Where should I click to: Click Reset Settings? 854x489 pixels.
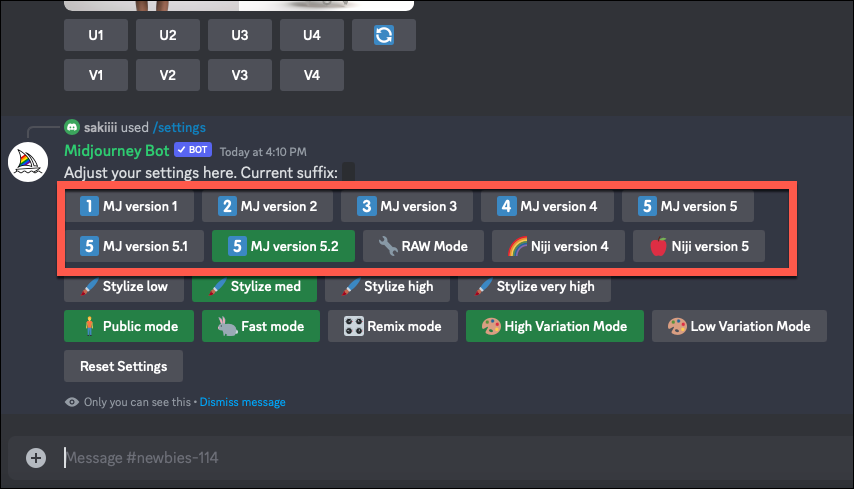[124, 366]
